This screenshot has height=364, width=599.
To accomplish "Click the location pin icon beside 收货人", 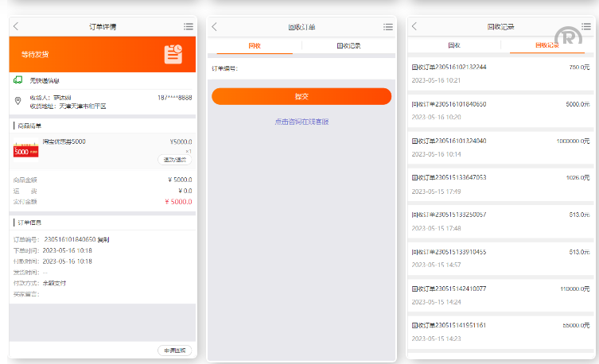I will pos(18,101).
